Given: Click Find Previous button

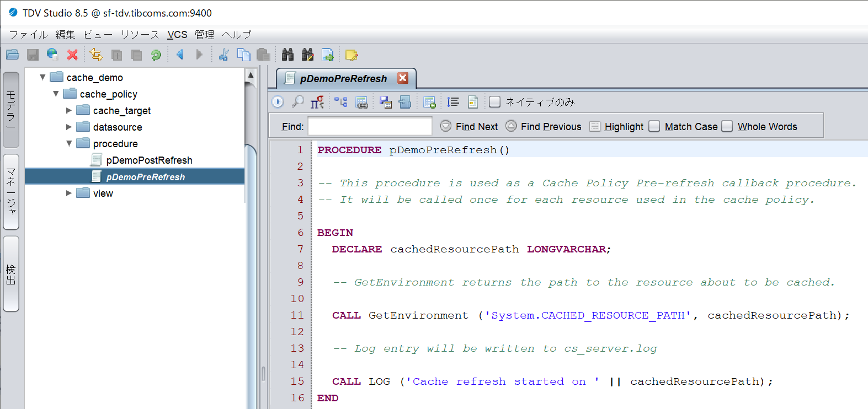Looking at the screenshot, I should [x=544, y=126].
